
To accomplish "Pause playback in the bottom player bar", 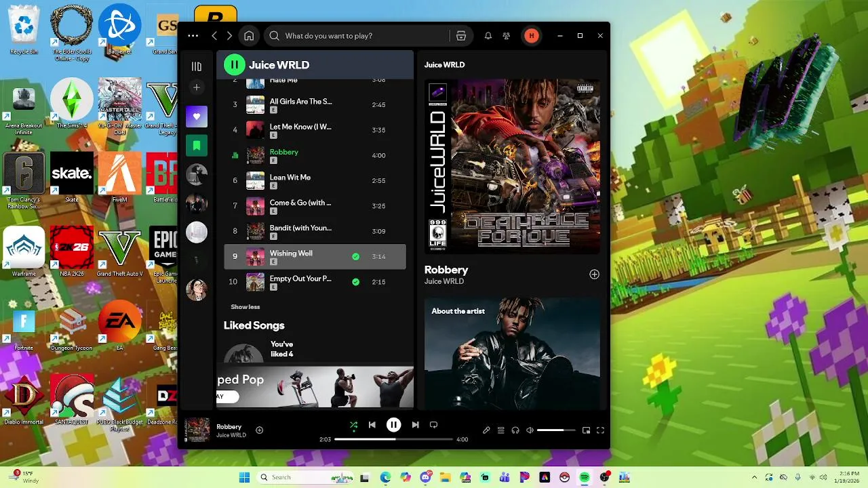I will [x=393, y=425].
